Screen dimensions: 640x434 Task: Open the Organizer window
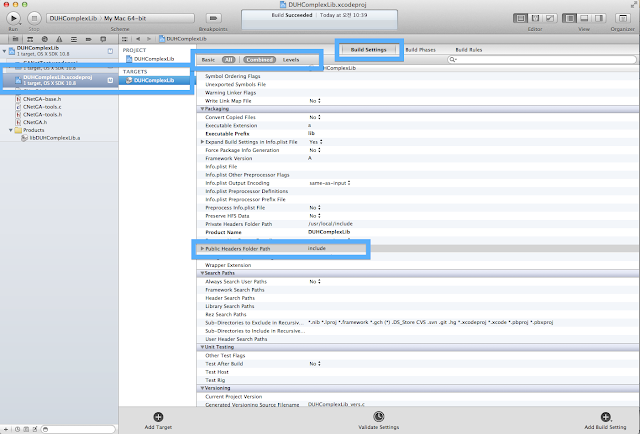point(622,18)
